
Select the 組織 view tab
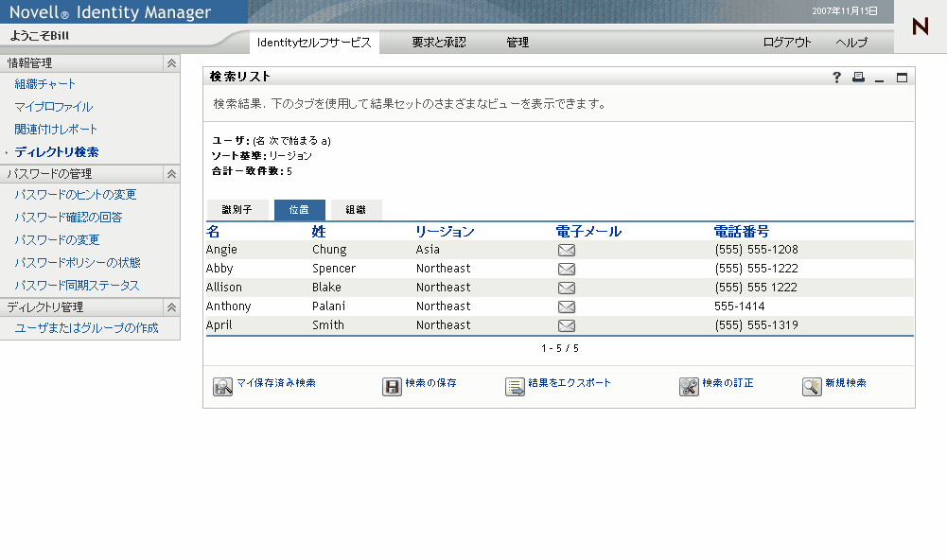pos(357,210)
